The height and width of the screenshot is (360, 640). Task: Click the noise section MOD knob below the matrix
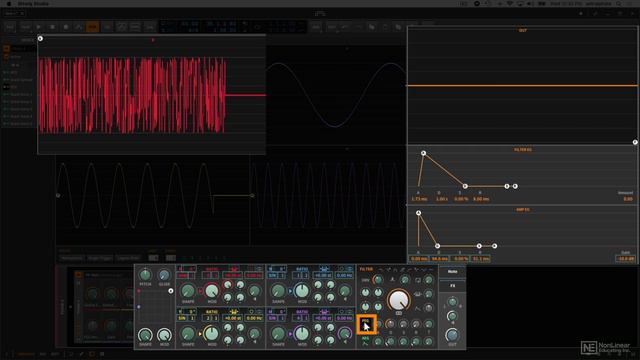tap(164, 335)
